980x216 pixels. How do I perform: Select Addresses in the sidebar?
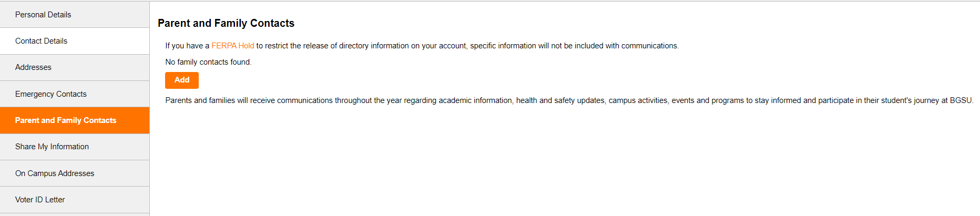point(33,67)
